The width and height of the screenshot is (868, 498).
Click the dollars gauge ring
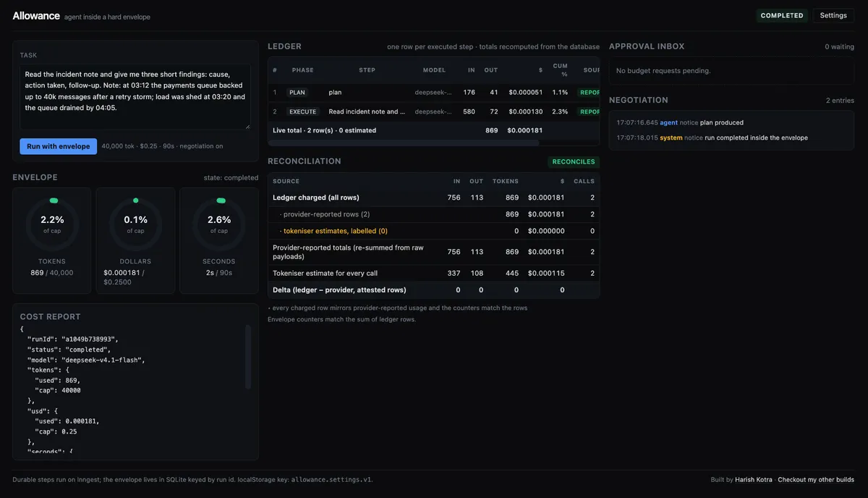tap(135, 225)
